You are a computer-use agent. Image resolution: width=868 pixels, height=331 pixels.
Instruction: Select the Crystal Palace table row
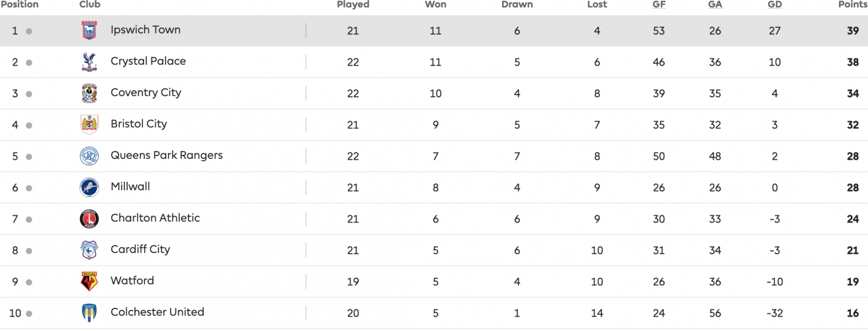click(463, 62)
